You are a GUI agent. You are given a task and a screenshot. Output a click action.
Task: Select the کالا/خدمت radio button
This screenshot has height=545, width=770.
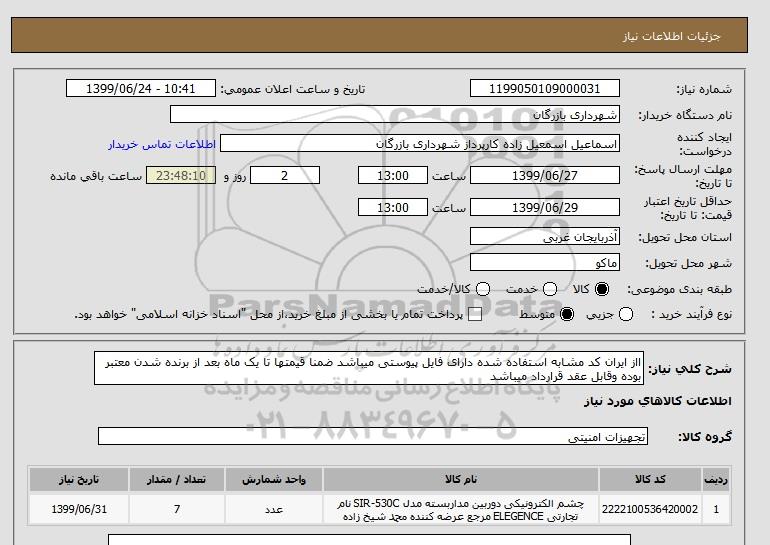[x=483, y=289]
